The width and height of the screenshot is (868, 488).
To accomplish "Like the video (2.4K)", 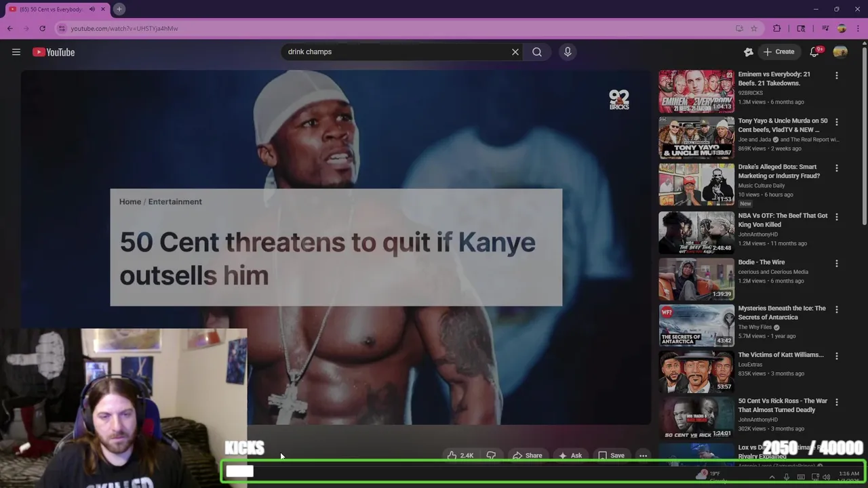I will tap(460, 455).
